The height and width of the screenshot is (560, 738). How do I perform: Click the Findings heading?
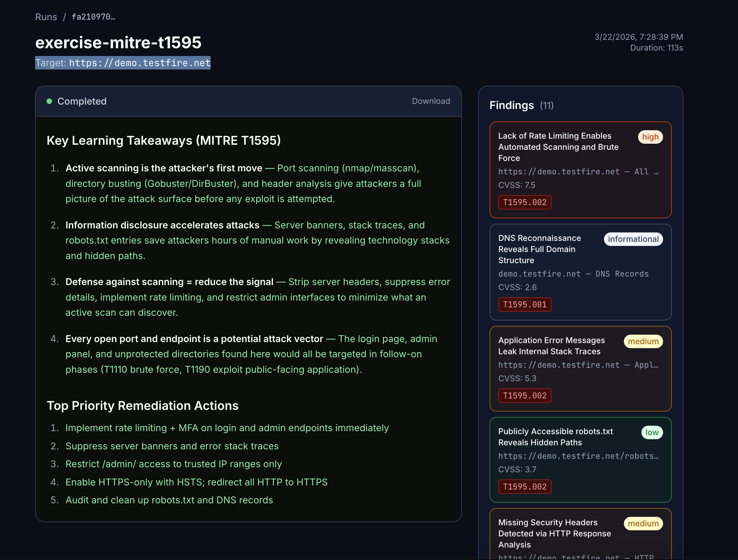(512, 105)
